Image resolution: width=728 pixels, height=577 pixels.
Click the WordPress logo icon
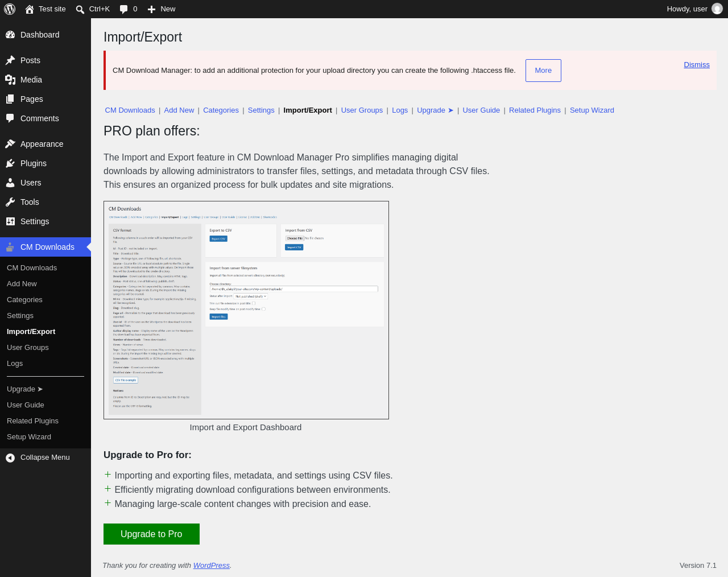[10, 9]
